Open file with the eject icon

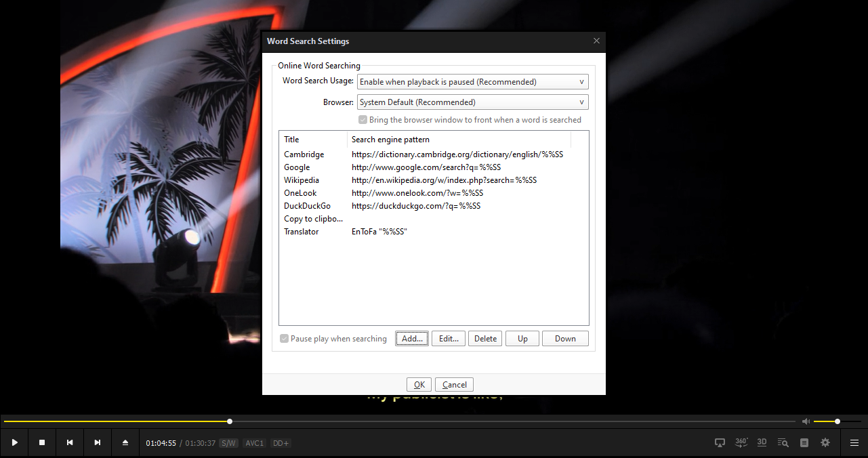click(x=125, y=442)
